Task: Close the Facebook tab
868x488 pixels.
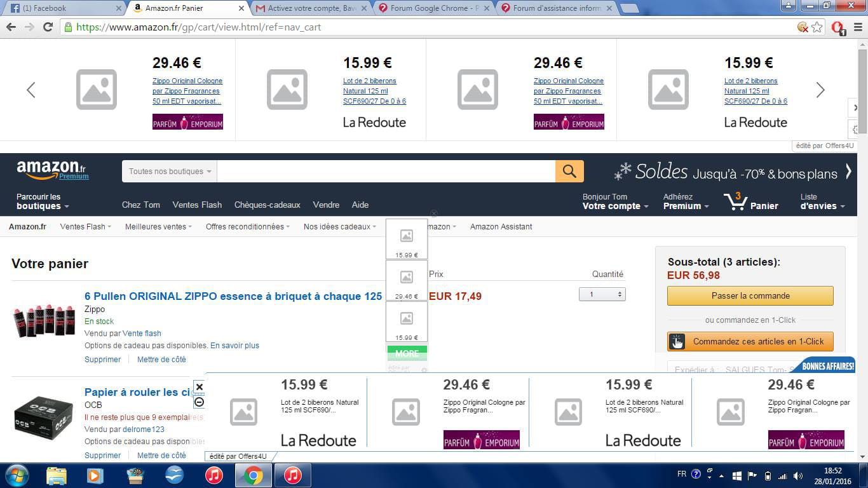Action: pos(119,8)
